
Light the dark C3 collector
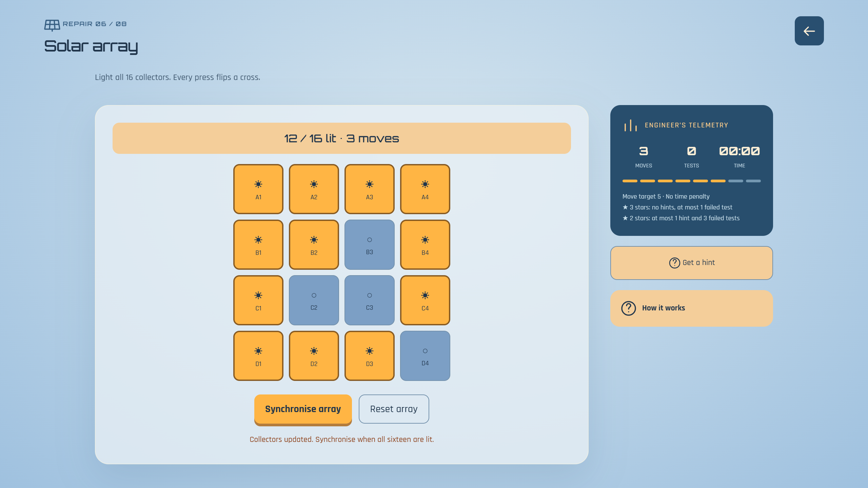pyautogui.click(x=370, y=300)
